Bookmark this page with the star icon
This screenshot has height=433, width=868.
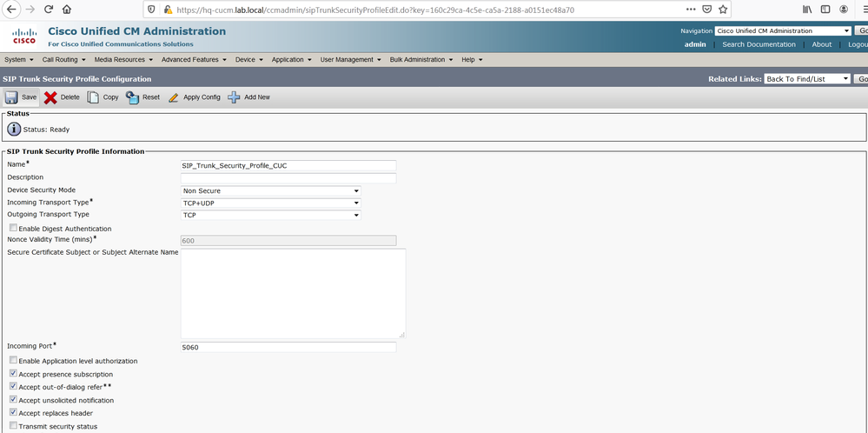723,10
